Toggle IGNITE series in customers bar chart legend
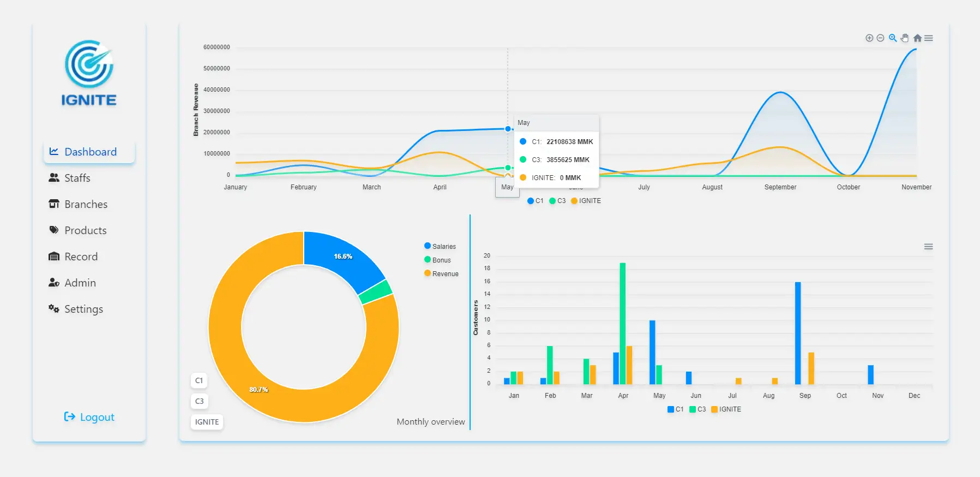The width and height of the screenshot is (980, 477). click(726, 409)
